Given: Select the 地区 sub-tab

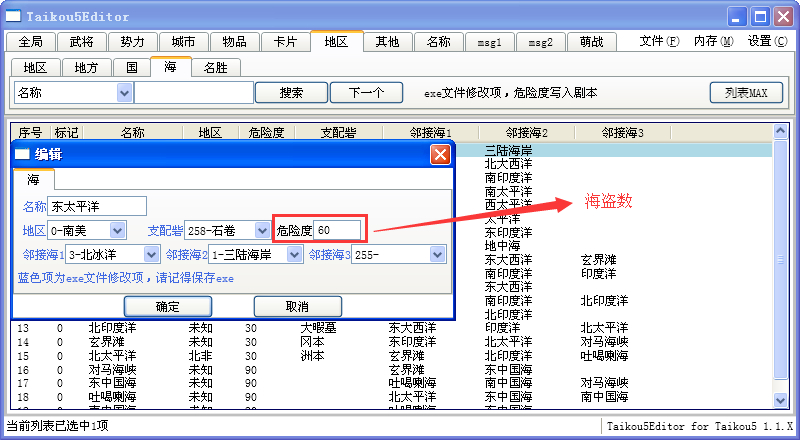Looking at the screenshot, I should tap(35, 67).
